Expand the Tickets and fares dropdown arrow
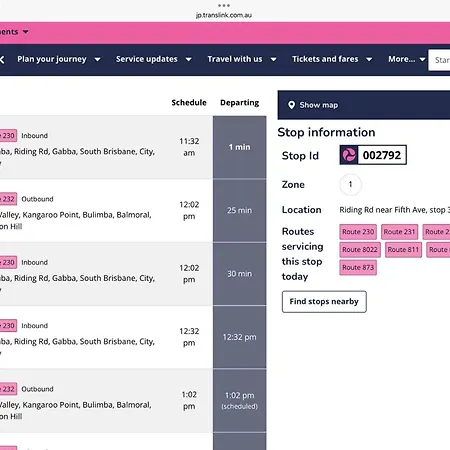Image resolution: width=450 pixels, height=450 pixels. coord(369,60)
